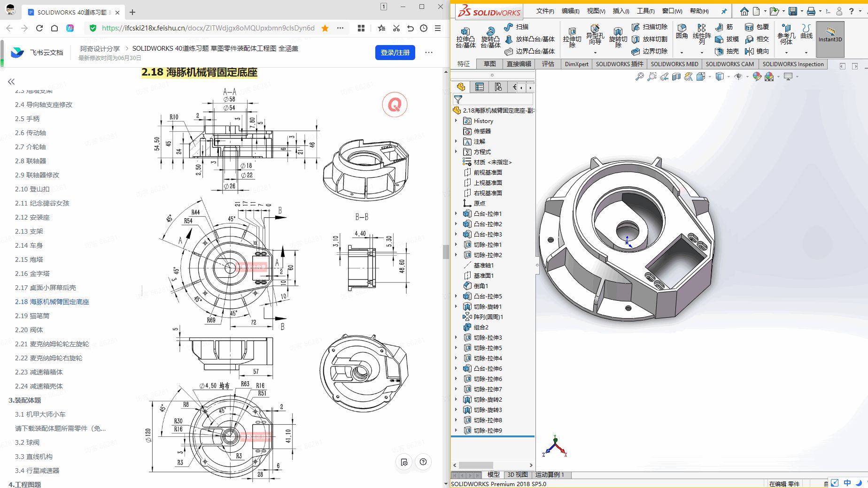Open the 异型孔向导 dropdown arrow
Viewport: 868px width, 488px height.
pyautogui.click(x=595, y=52)
